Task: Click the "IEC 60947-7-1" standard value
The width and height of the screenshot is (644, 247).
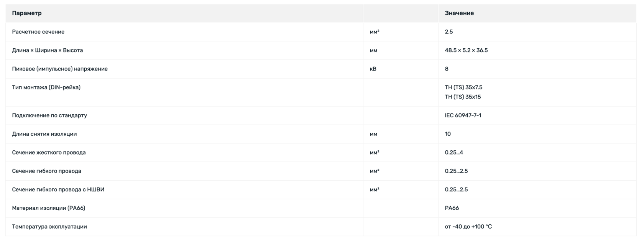Action: pos(463,115)
